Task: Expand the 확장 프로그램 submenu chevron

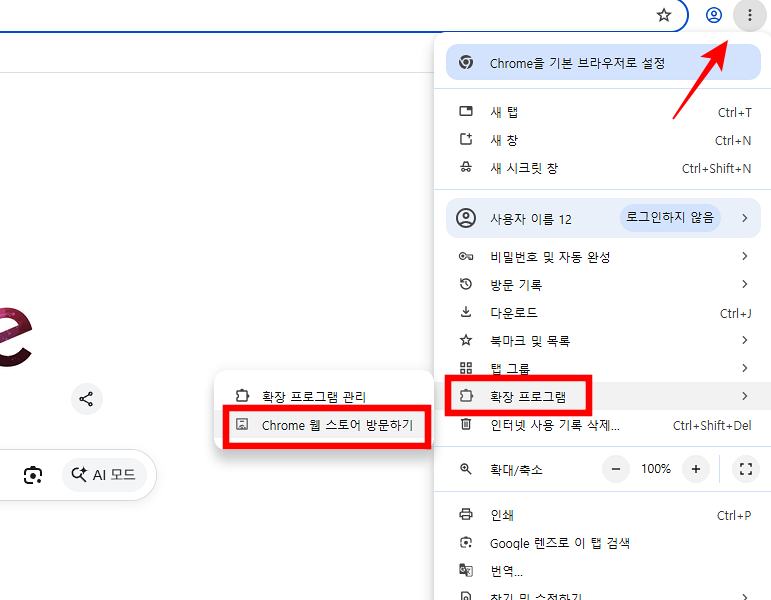Action: click(x=744, y=396)
